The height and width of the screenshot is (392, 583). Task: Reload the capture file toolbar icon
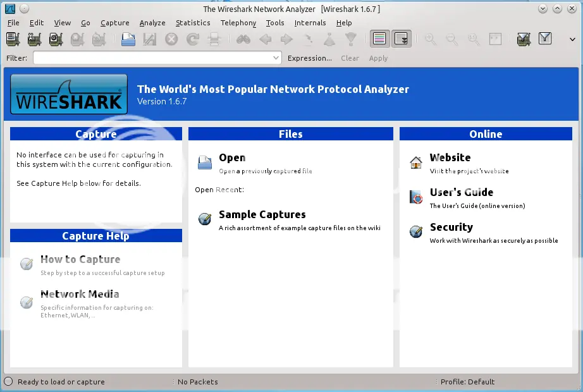193,39
